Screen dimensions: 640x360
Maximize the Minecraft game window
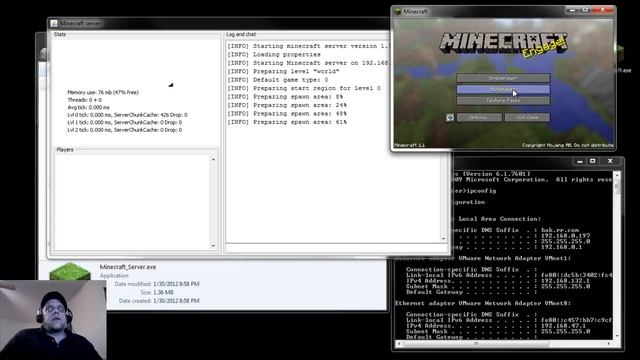[x=585, y=10]
